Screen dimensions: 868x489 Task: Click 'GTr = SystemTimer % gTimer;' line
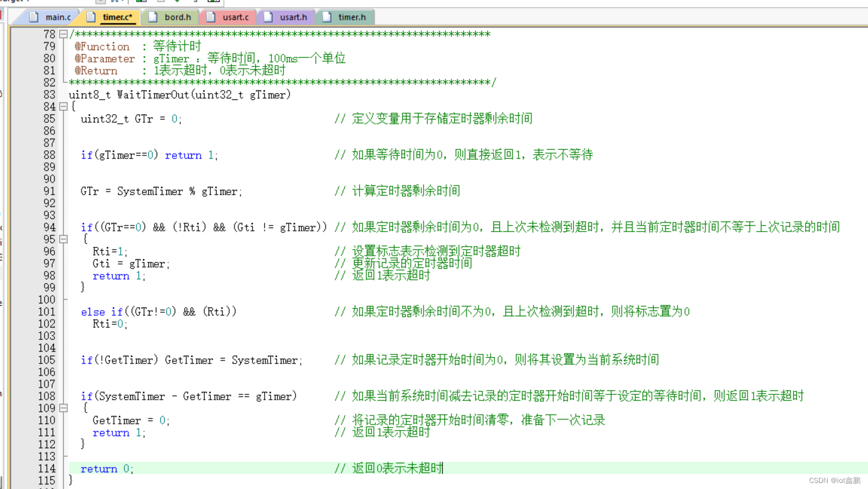161,191
